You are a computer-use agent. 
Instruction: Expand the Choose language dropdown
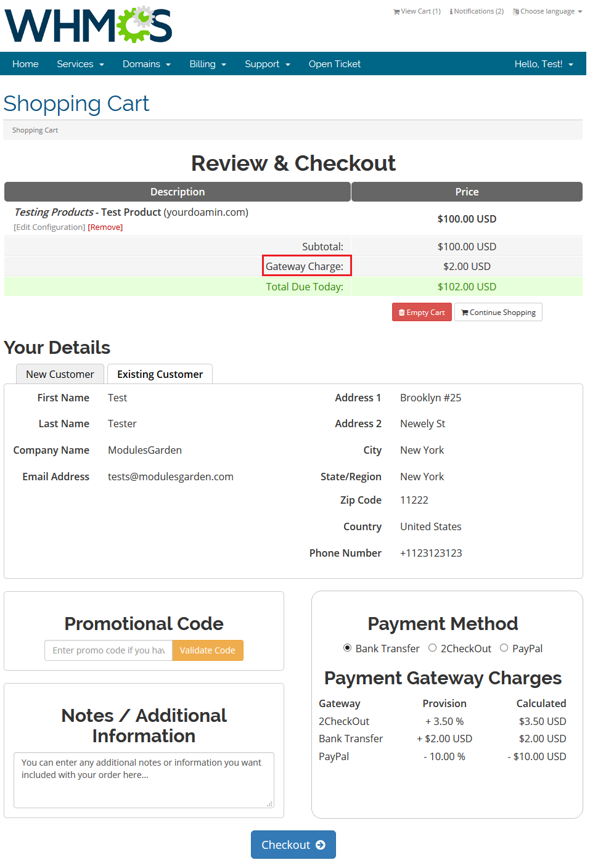point(547,11)
